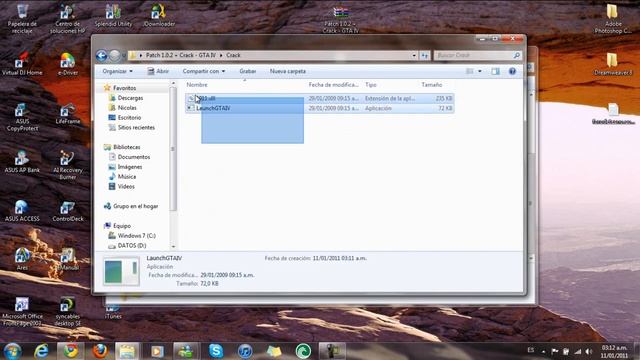
Task: Click the Patch 1.0.2 - Crack - GTA IV breadcrumb
Action: coord(180,55)
